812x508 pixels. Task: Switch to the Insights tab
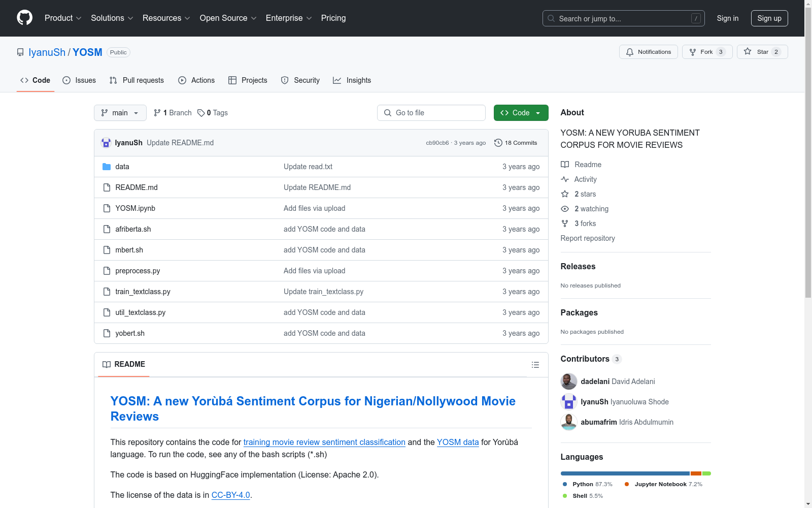coord(352,80)
